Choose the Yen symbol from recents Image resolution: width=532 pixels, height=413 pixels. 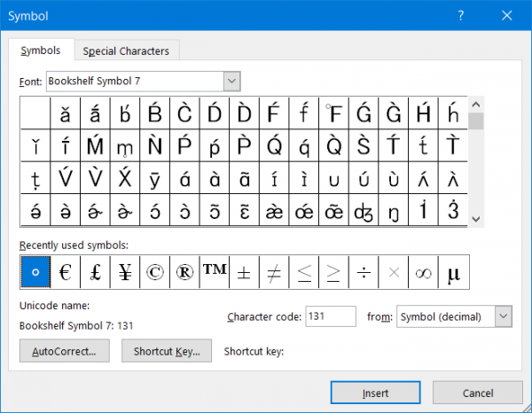point(125,273)
